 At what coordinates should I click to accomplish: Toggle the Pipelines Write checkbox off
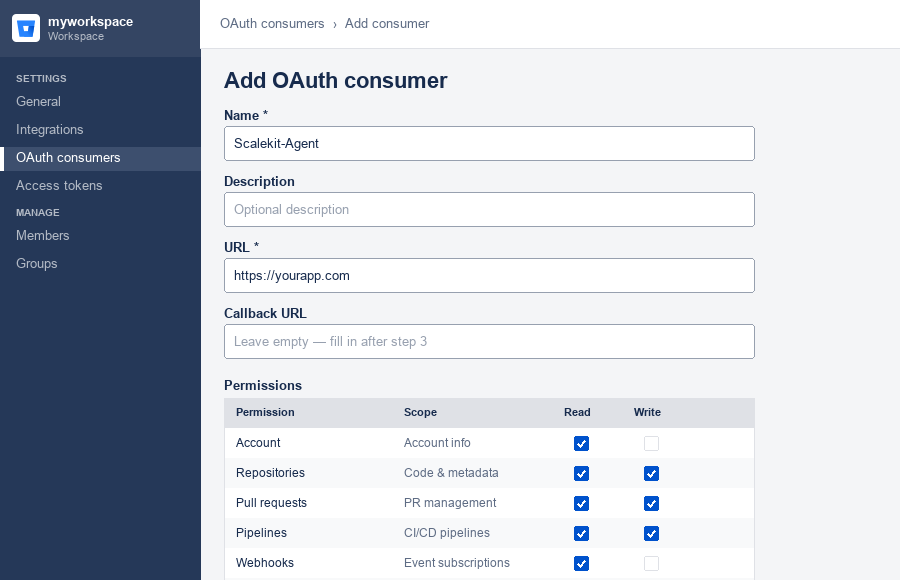point(651,533)
